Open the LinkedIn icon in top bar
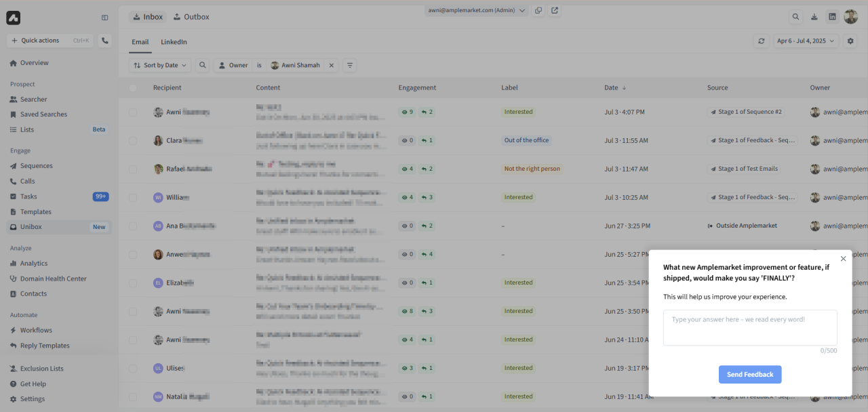This screenshot has width=868, height=412. (x=832, y=16)
